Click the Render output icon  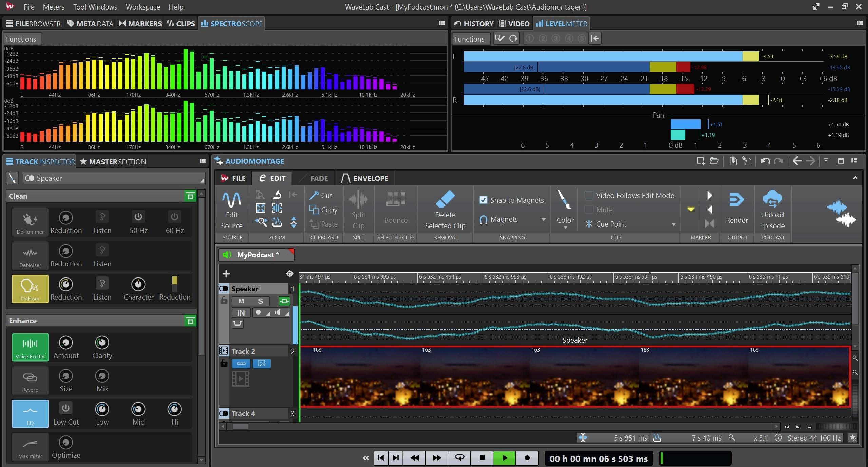(x=736, y=200)
